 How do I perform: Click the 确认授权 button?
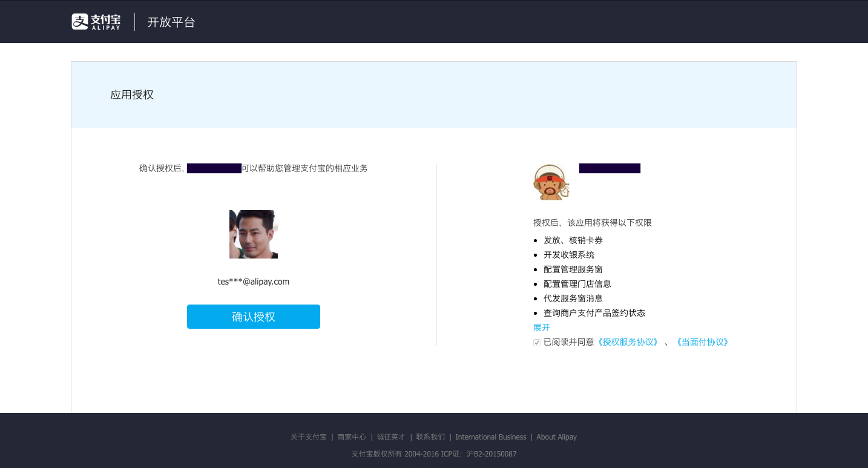(x=254, y=317)
